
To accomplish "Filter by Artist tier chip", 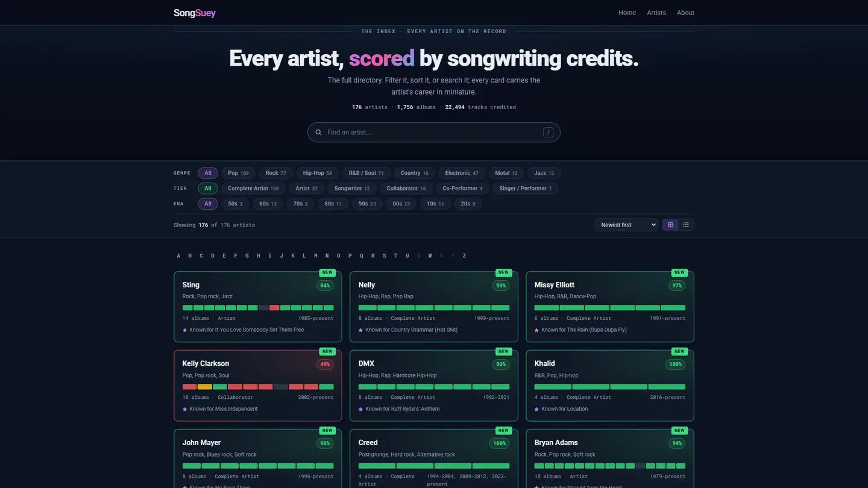I will (x=307, y=189).
